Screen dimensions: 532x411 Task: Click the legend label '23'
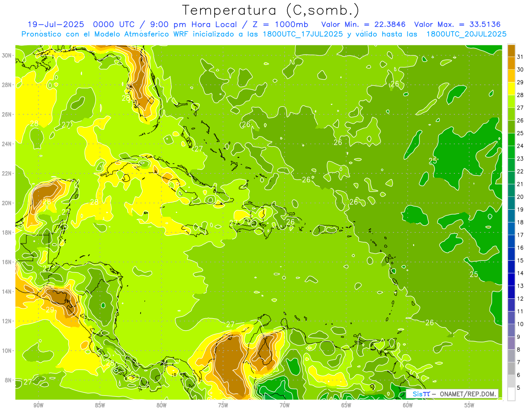click(520, 159)
